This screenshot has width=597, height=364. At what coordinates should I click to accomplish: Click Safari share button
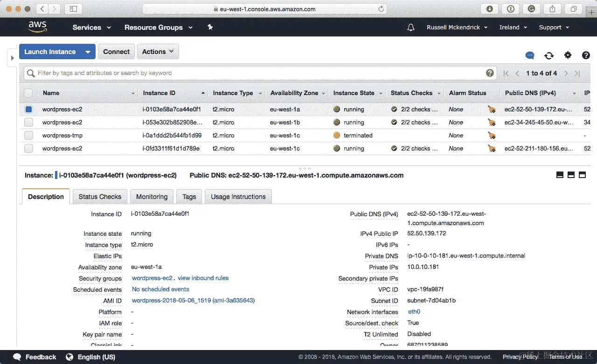(x=553, y=9)
